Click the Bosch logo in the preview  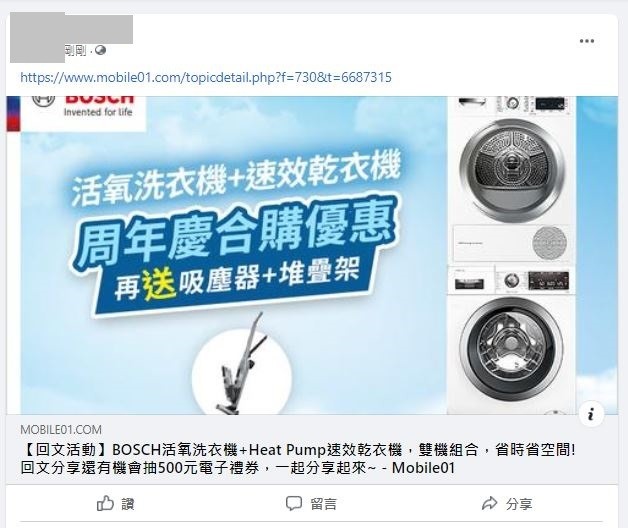click(x=83, y=106)
